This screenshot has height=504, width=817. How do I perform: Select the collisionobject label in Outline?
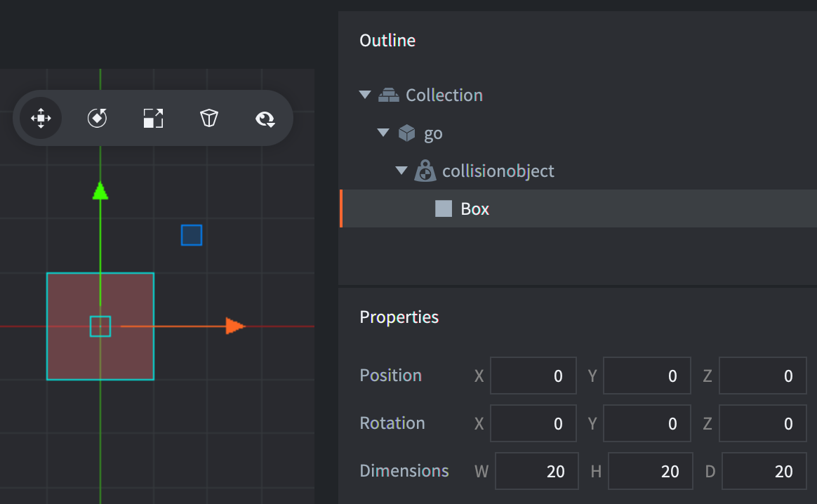498,171
